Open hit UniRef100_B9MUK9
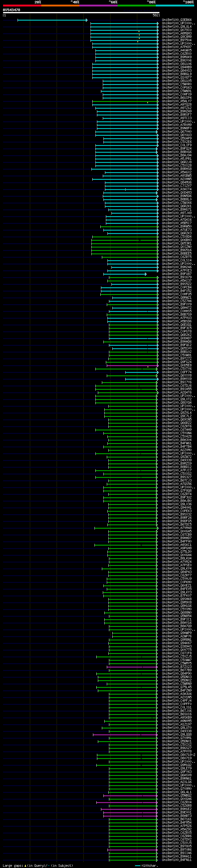The width and height of the screenshot is (197, 868). (177, 57)
